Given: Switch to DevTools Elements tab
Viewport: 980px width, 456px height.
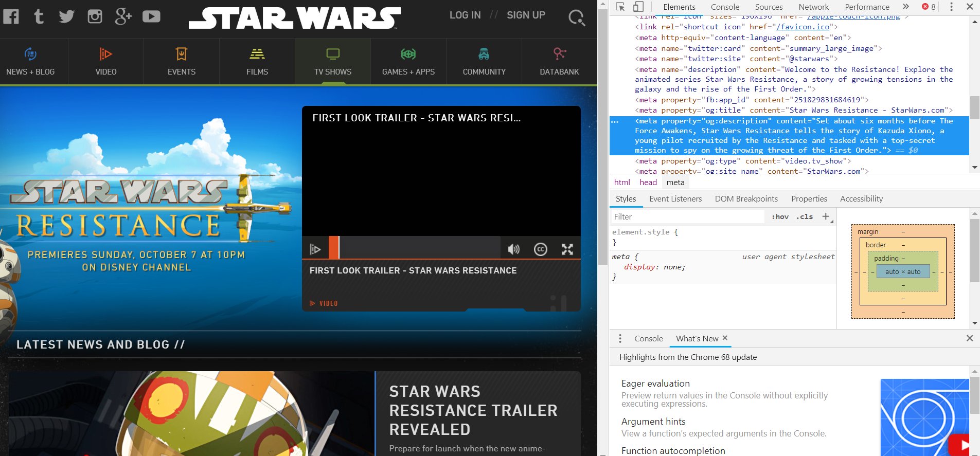Looking at the screenshot, I should coord(679,7).
